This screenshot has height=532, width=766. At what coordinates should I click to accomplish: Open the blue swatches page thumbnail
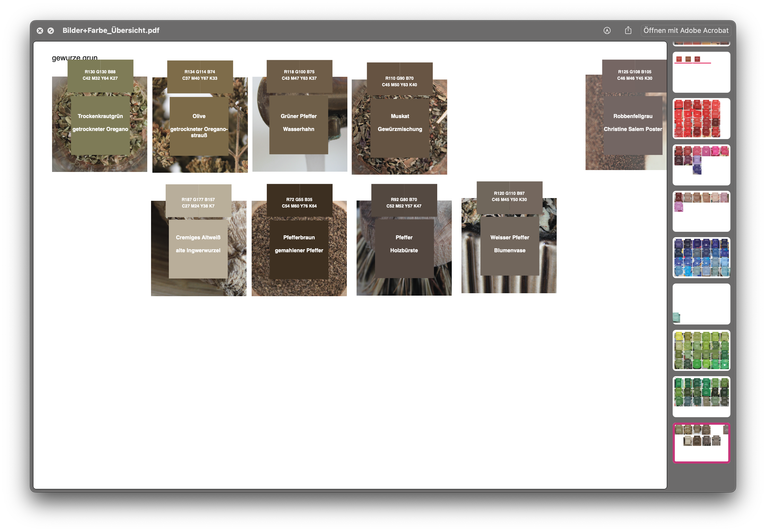point(701,258)
